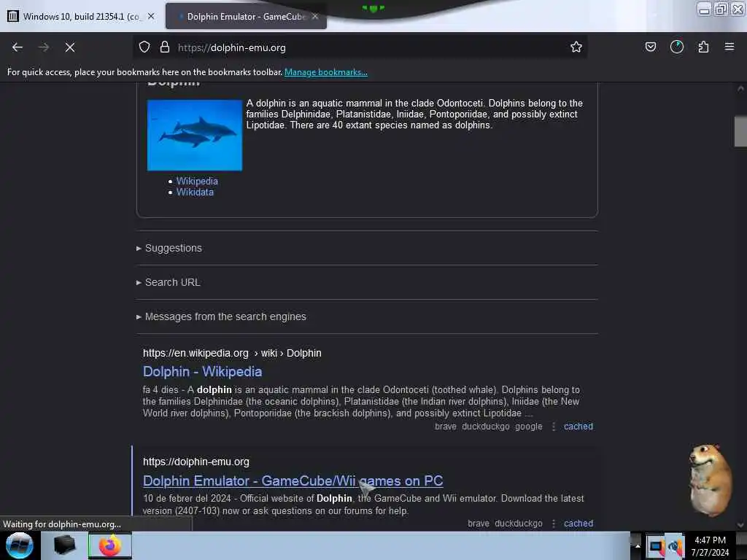Open the Wikidata link in the infobox
The height and width of the screenshot is (560, 747).
[195, 192]
